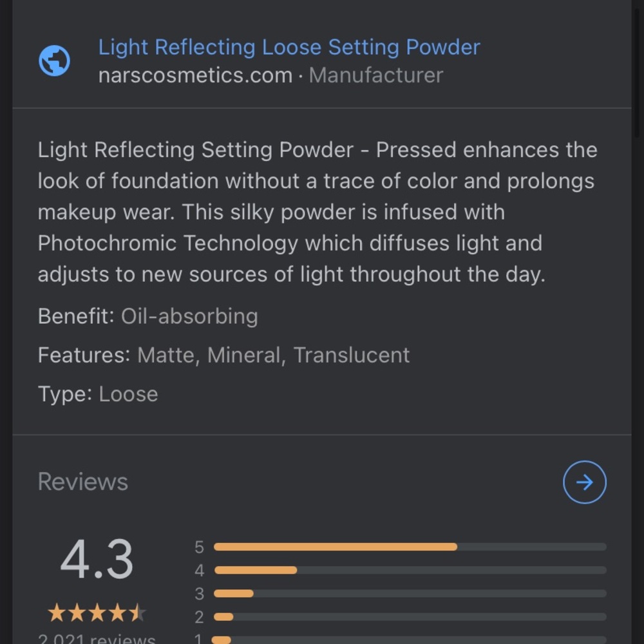
Task: Open Light Reflecting Loose Setting Powder link
Action: click(x=289, y=47)
